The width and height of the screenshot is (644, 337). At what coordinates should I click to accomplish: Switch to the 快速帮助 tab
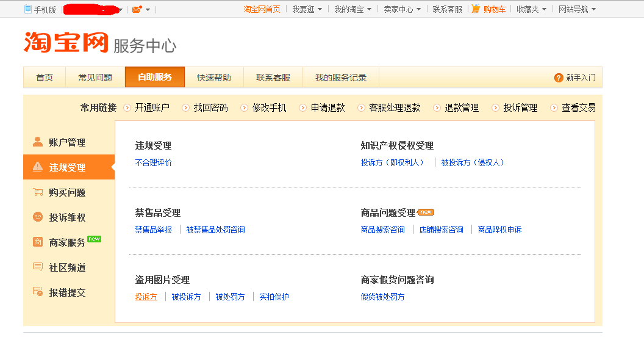pos(214,78)
